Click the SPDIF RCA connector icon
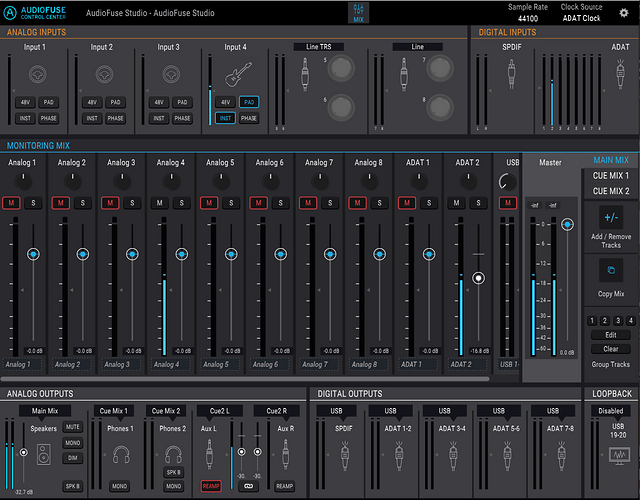 coord(511,74)
